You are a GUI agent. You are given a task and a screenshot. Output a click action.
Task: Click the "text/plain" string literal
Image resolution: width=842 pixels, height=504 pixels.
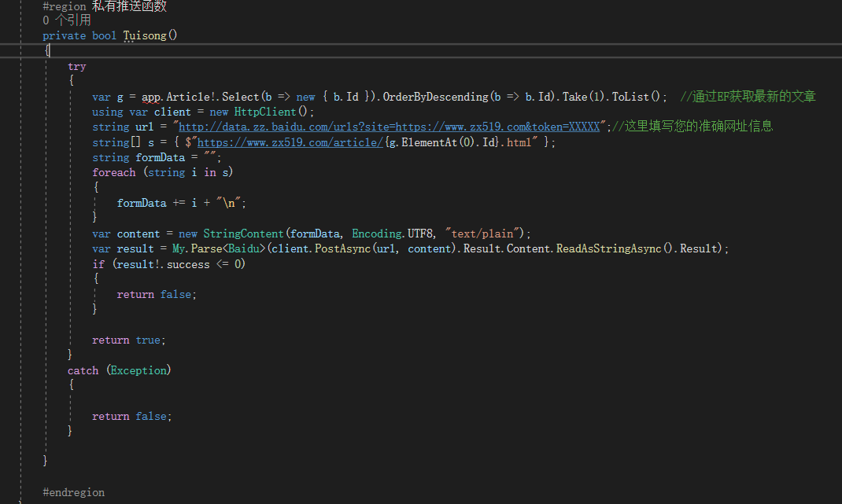482,234
